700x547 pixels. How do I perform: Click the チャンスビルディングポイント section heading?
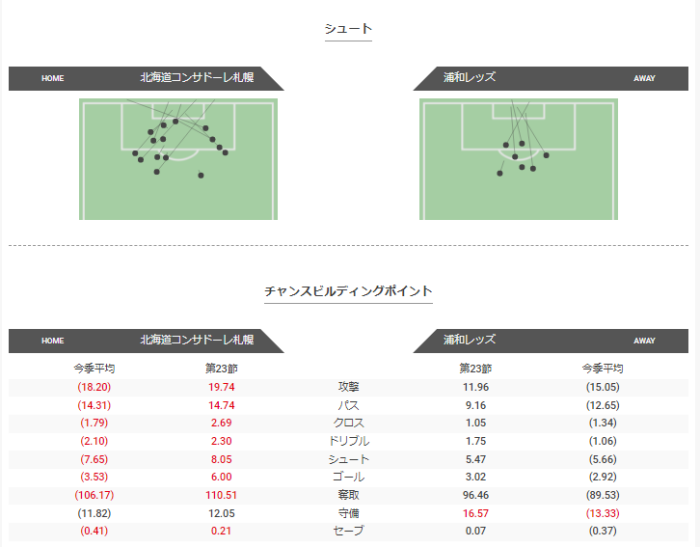click(348, 291)
